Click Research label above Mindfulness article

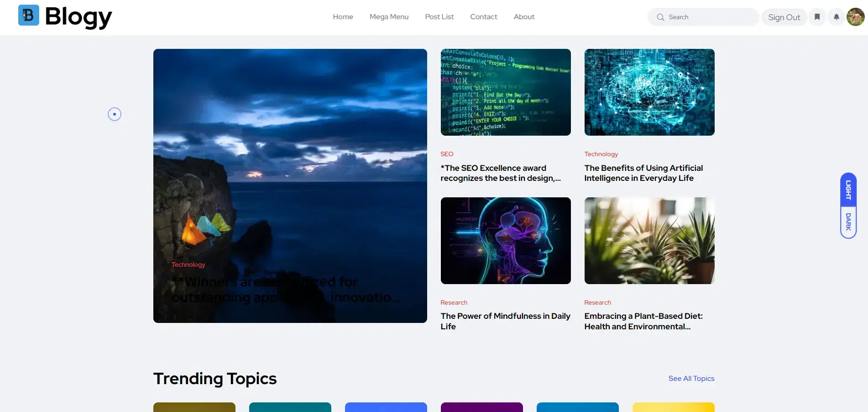pyautogui.click(x=454, y=302)
